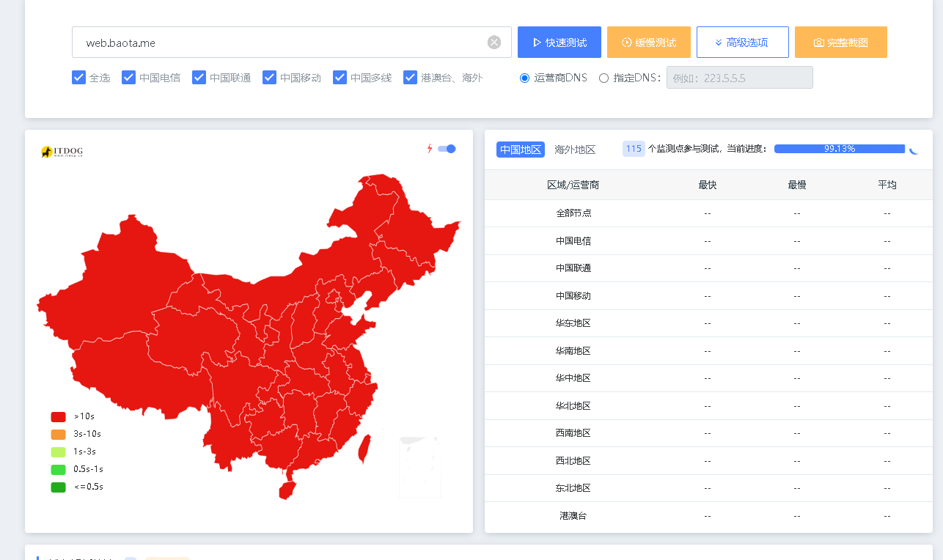Image resolution: width=943 pixels, height=560 pixels.
Task: Select the 指定DNS radio button
Action: 603,78
